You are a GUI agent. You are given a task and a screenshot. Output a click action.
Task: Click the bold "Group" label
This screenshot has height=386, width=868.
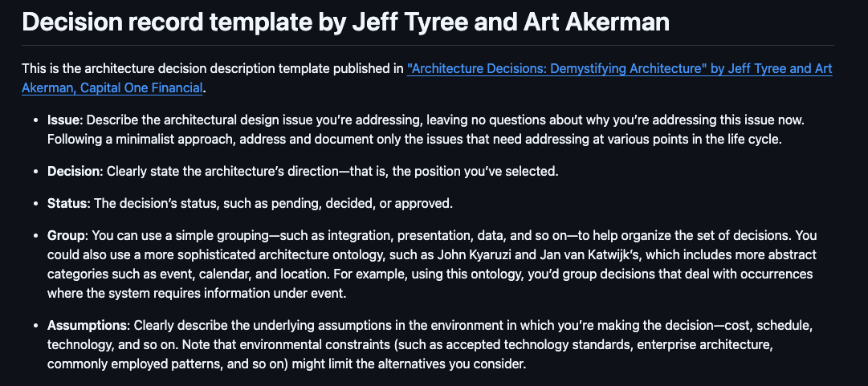click(x=67, y=237)
